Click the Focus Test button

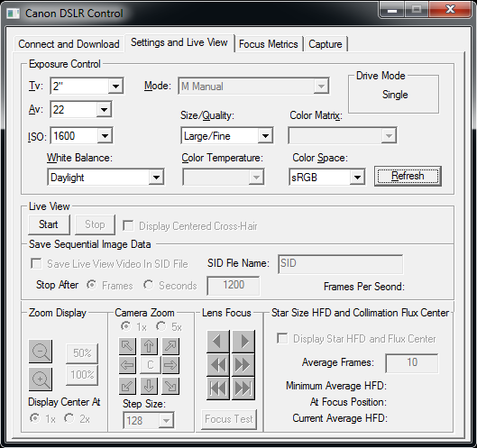click(229, 419)
